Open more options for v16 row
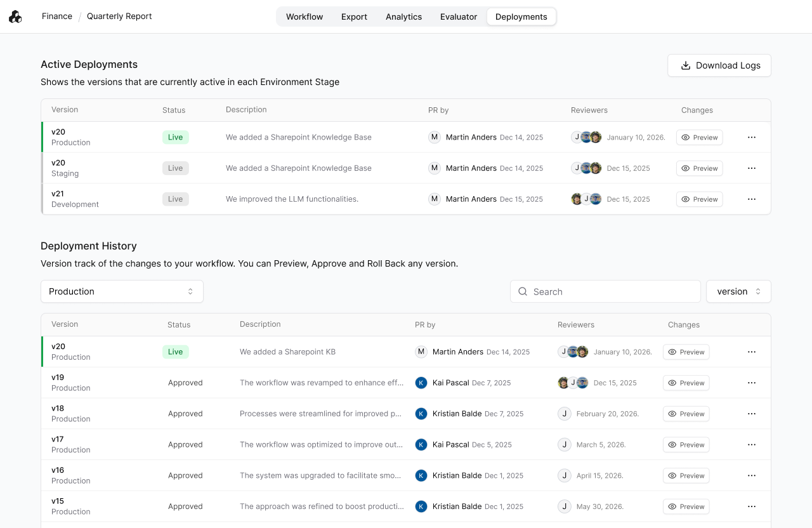The image size is (812, 528). click(752, 475)
